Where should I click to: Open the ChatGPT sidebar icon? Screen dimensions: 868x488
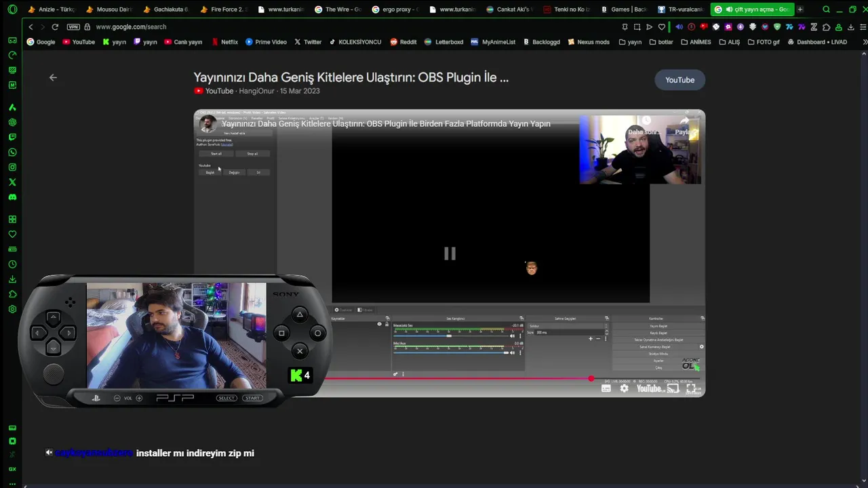pyautogui.click(x=12, y=123)
